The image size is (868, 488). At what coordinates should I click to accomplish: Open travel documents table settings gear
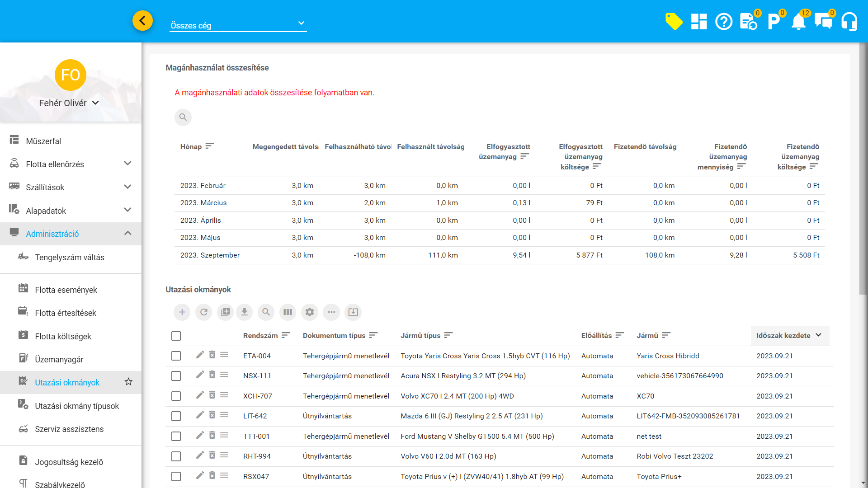(310, 312)
